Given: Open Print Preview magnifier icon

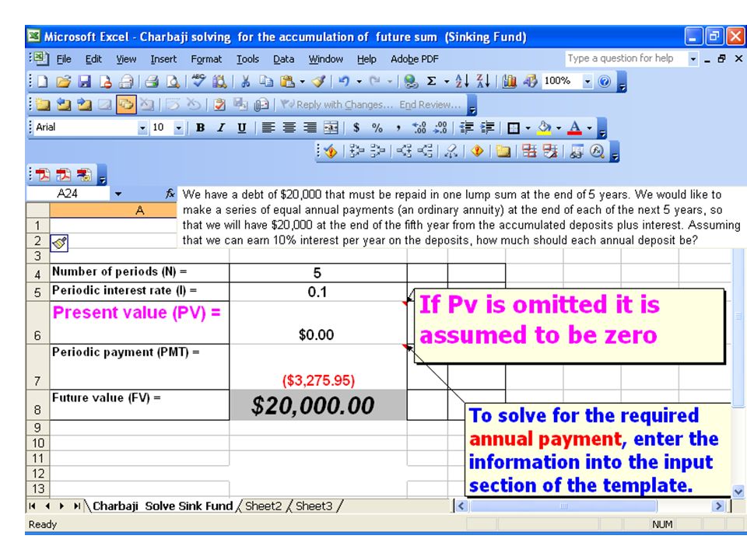Looking at the screenshot, I should coord(173,82).
